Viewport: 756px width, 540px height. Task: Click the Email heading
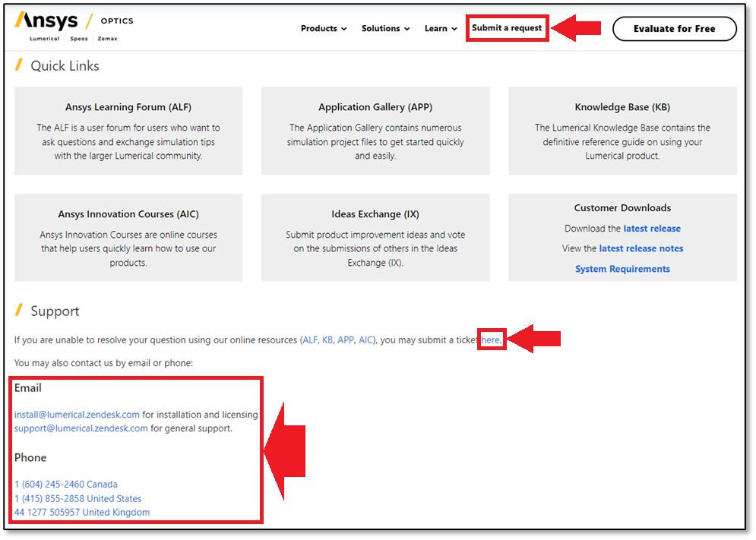(28, 388)
